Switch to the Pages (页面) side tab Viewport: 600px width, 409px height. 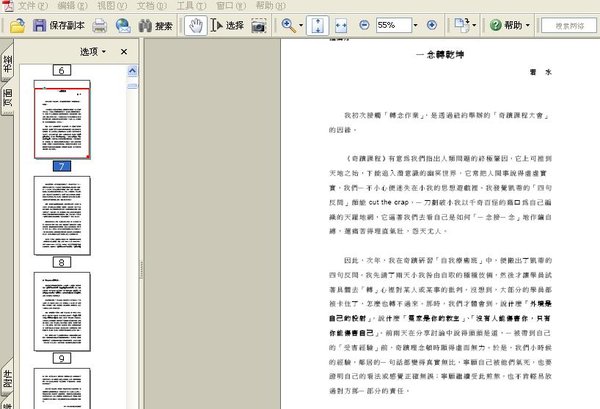7,98
